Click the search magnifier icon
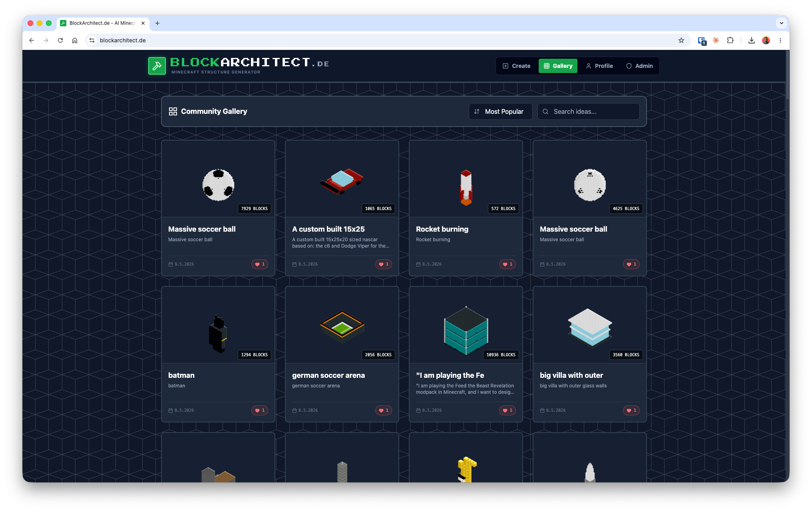 (545, 111)
